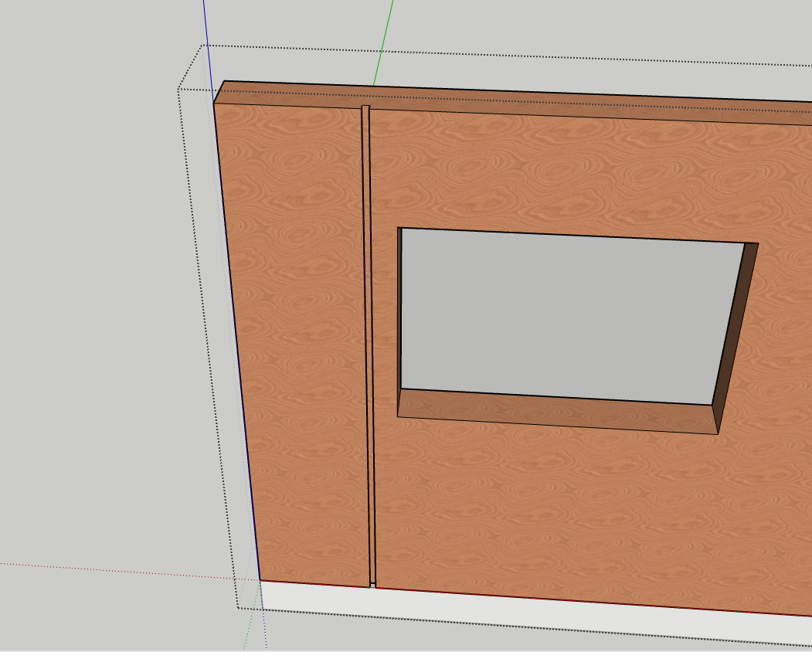
Task: Select the bottom sill face of the window cutout
Action: click(x=556, y=409)
